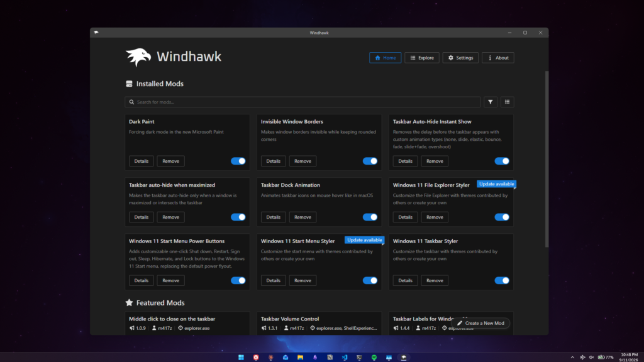Open Thunderbird mail from taskbar

pyautogui.click(x=286, y=358)
